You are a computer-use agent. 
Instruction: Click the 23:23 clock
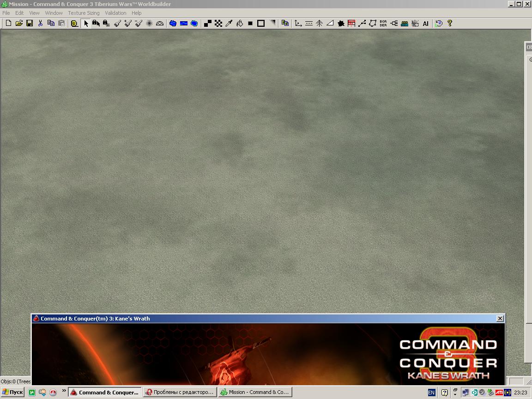520,393
